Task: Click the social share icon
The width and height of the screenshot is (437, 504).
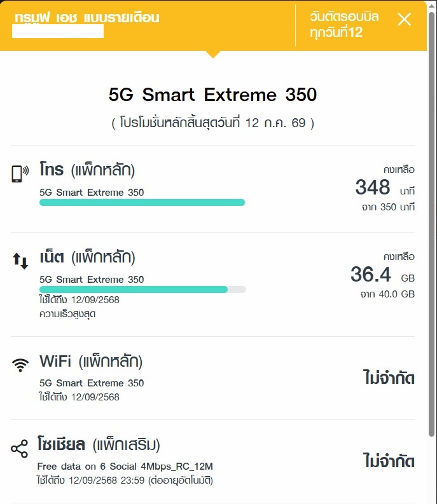Action: pos(20,449)
